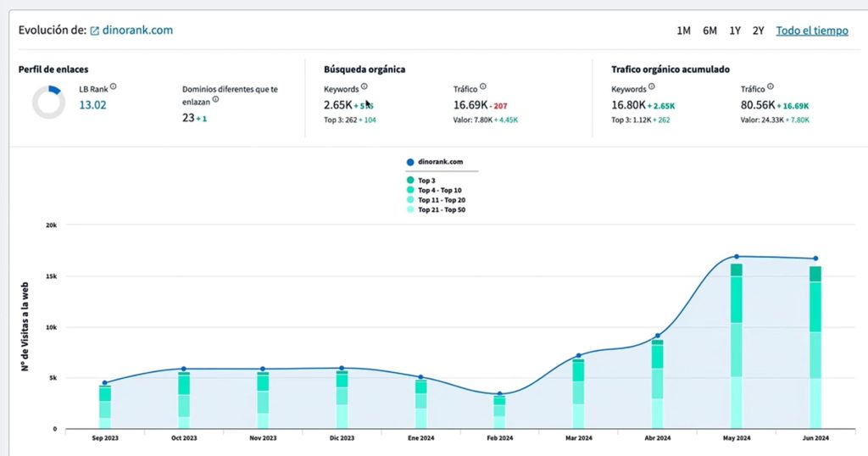868x456 pixels.
Task: Click the May 2024 stacked bar
Action: [x=737, y=346]
